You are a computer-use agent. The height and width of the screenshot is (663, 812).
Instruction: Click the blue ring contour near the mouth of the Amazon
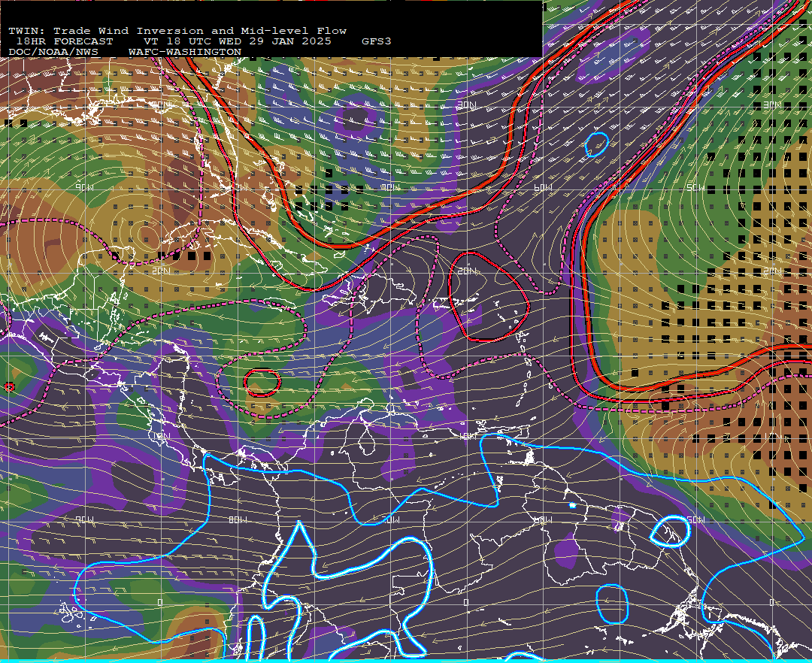(x=670, y=531)
